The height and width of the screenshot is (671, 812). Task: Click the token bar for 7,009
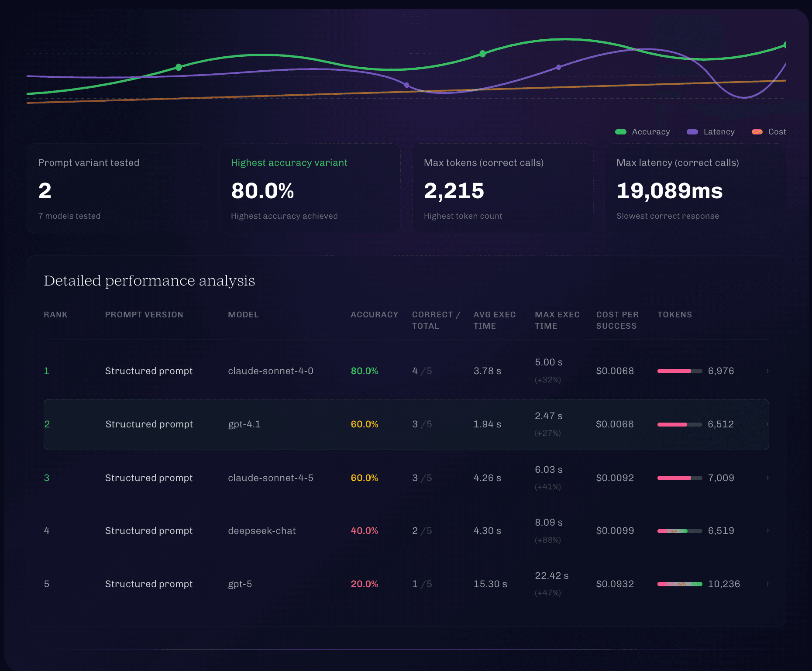(x=680, y=478)
